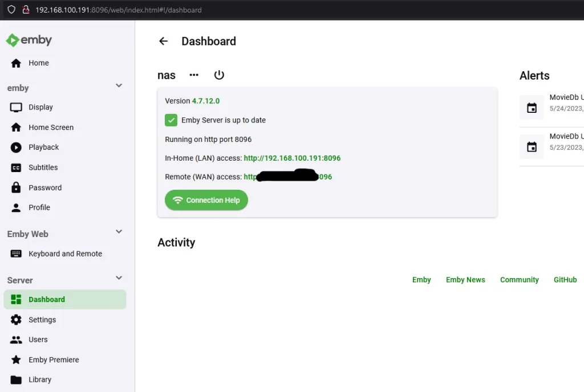Click the Emby logo in the sidebar
This screenshot has width=584, height=392.
[29, 40]
